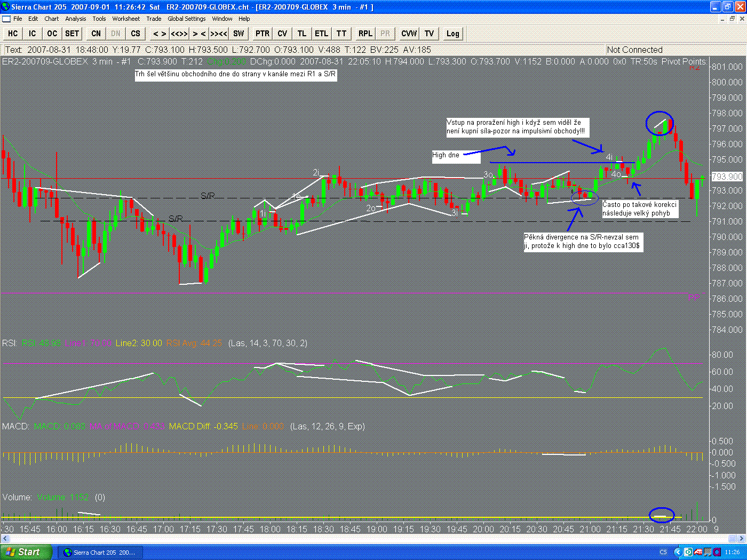Click the network connection tray icon
The width and height of the screenshot is (747, 560).
[708, 552]
